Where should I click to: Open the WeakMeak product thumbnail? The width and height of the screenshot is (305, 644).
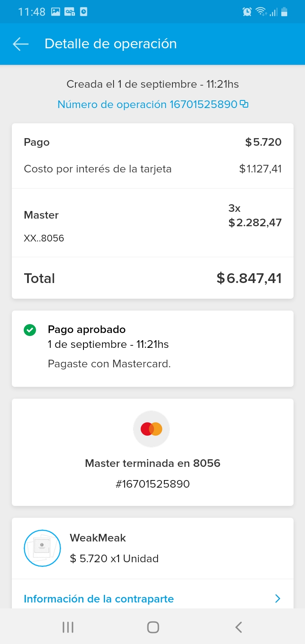click(x=42, y=548)
